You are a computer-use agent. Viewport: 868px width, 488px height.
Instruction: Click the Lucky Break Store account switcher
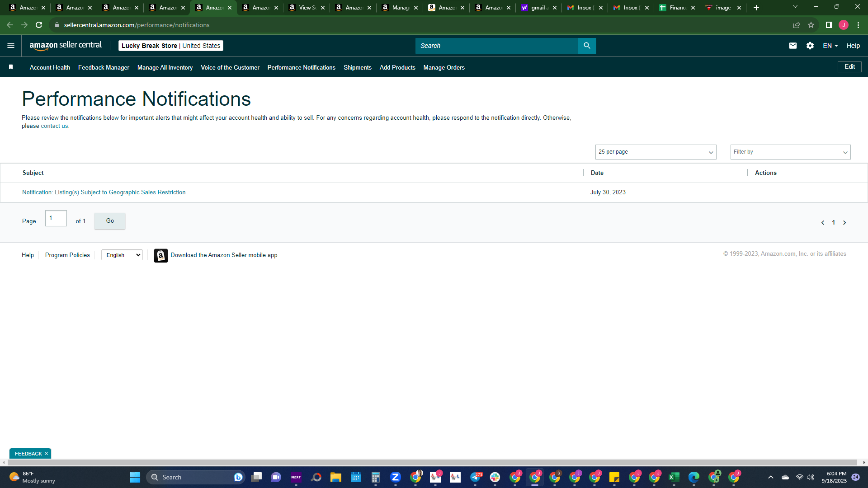pyautogui.click(x=171, y=46)
